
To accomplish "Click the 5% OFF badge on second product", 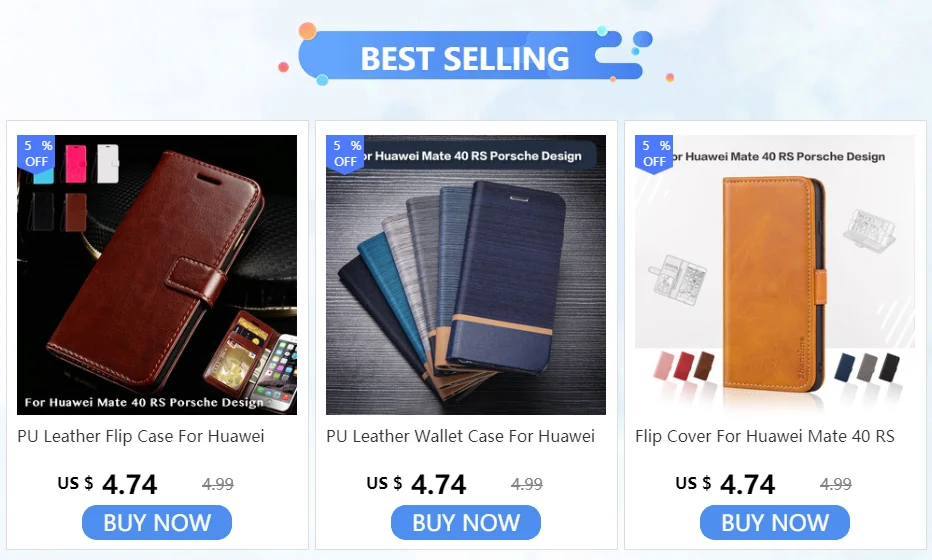I will click(345, 153).
